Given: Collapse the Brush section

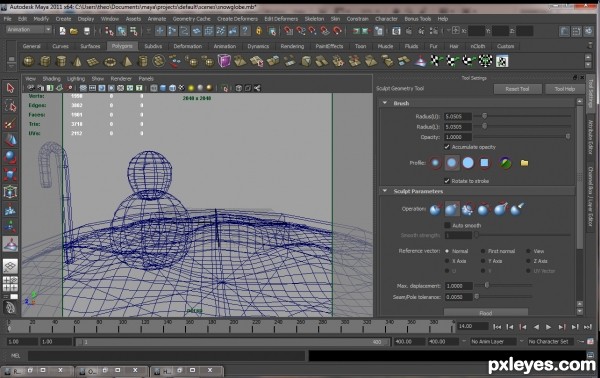Looking at the screenshot, I should pyautogui.click(x=385, y=103).
